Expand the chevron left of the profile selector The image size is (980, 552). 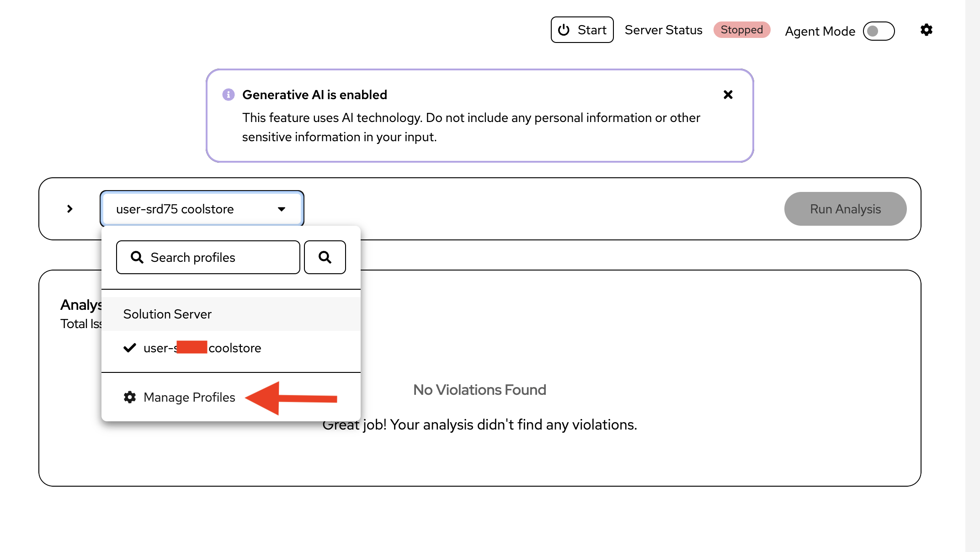tap(69, 209)
